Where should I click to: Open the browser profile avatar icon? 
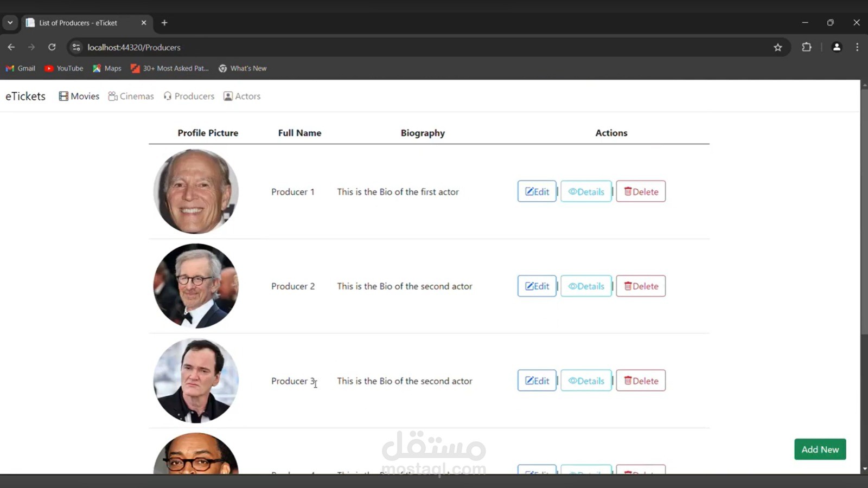[837, 47]
